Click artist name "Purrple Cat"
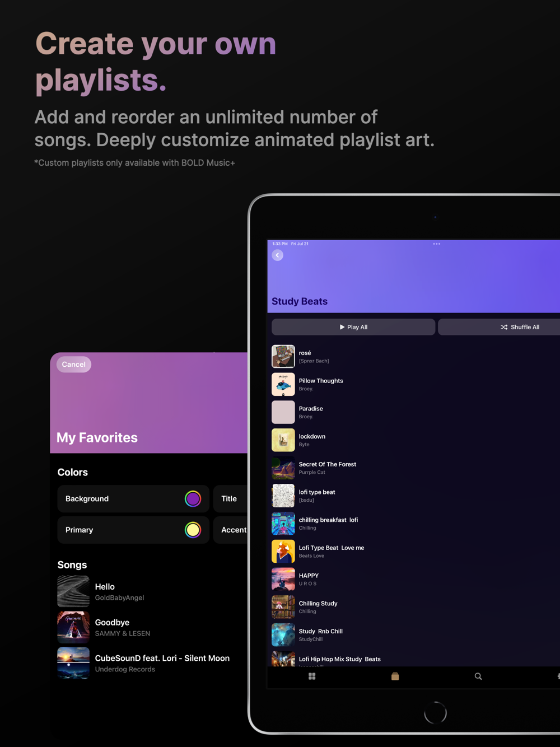 coord(312,473)
